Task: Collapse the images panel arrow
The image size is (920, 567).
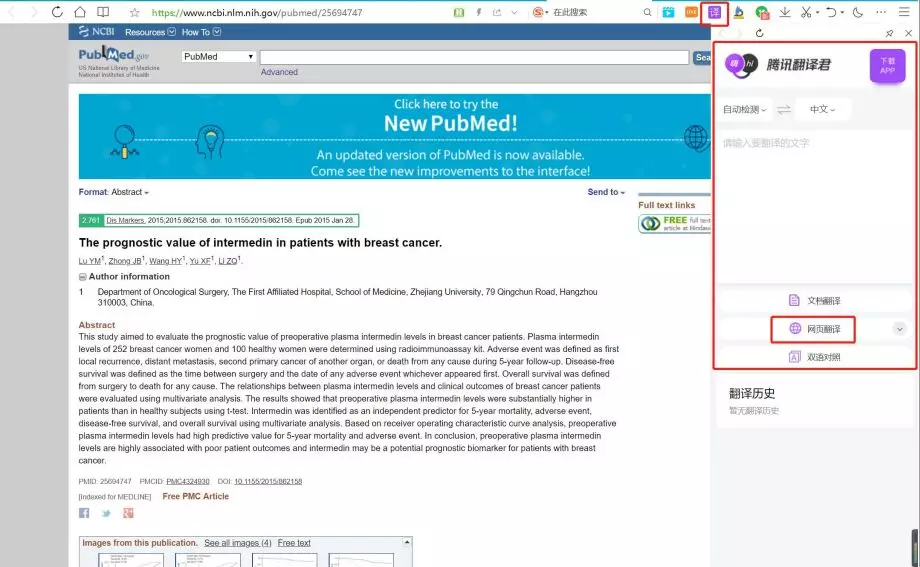Action: (x=407, y=542)
